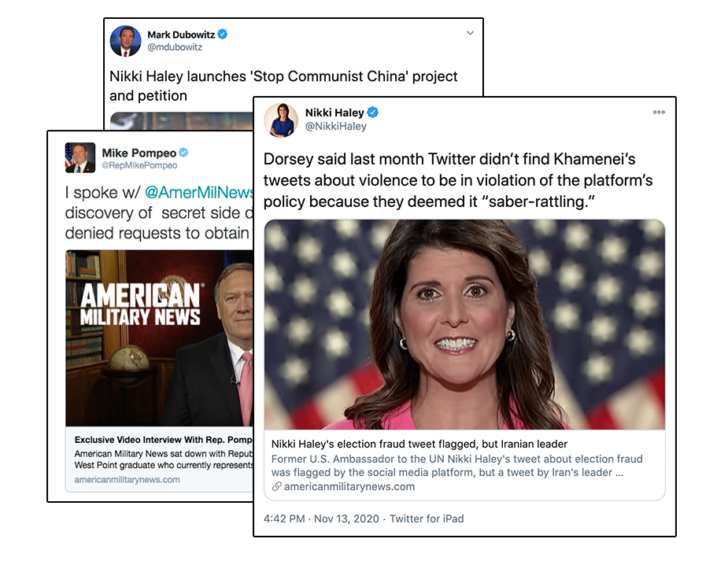Click the @AmerMilNews mention link
728x572 pixels.
coord(199,192)
